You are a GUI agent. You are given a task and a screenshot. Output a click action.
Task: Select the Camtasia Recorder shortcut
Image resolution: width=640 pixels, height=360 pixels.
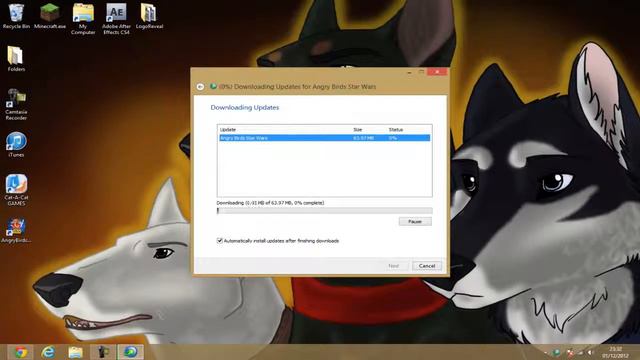tap(16, 104)
